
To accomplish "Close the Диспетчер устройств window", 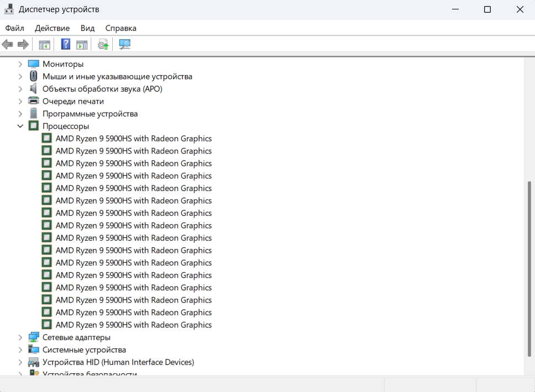I will coord(520,9).
